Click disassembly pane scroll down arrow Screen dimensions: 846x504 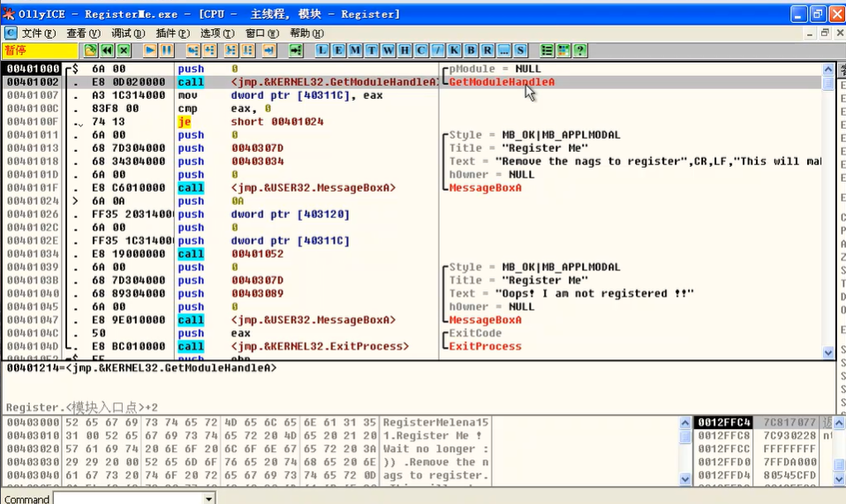828,352
